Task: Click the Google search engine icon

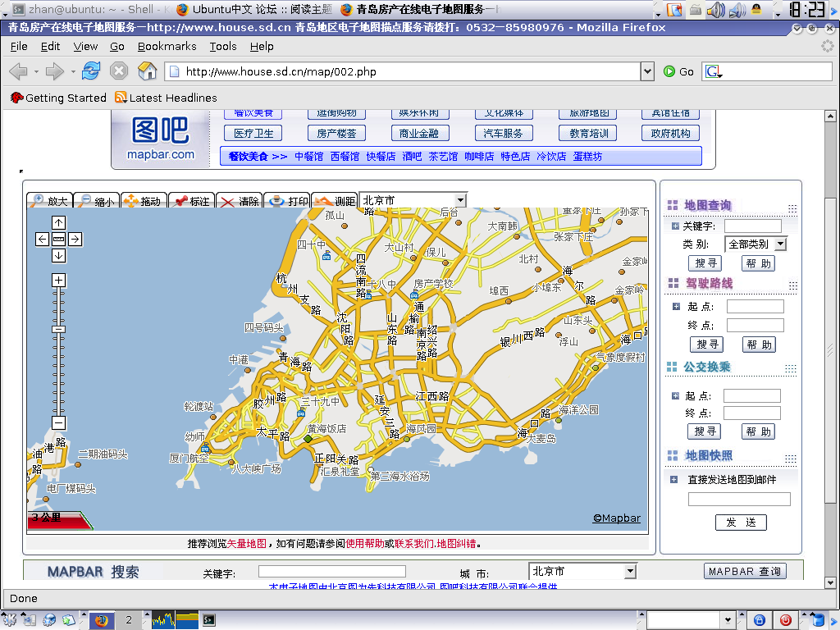Action: pos(713,71)
